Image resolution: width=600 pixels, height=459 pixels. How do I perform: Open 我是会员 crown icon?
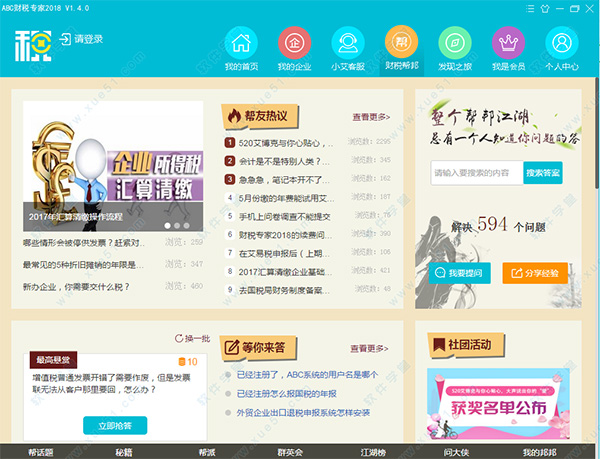(508, 43)
